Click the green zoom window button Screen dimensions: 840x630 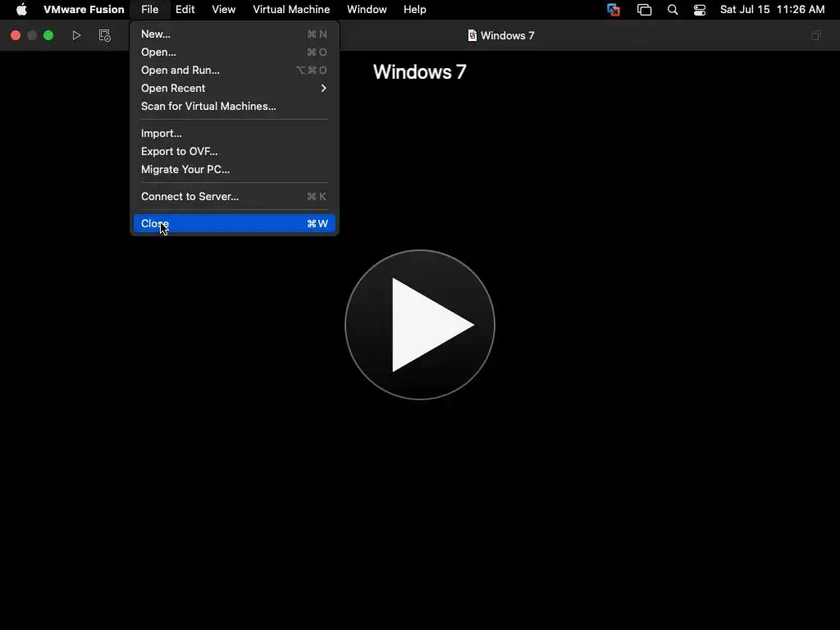[48, 35]
